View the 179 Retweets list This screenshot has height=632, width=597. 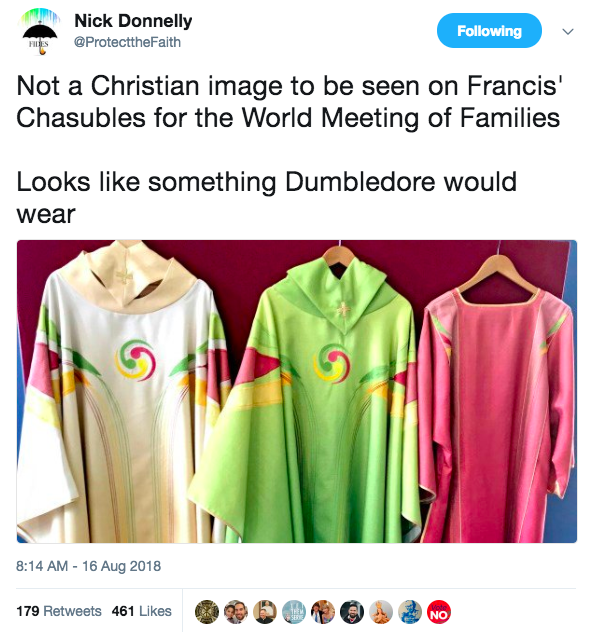[x=59, y=611]
